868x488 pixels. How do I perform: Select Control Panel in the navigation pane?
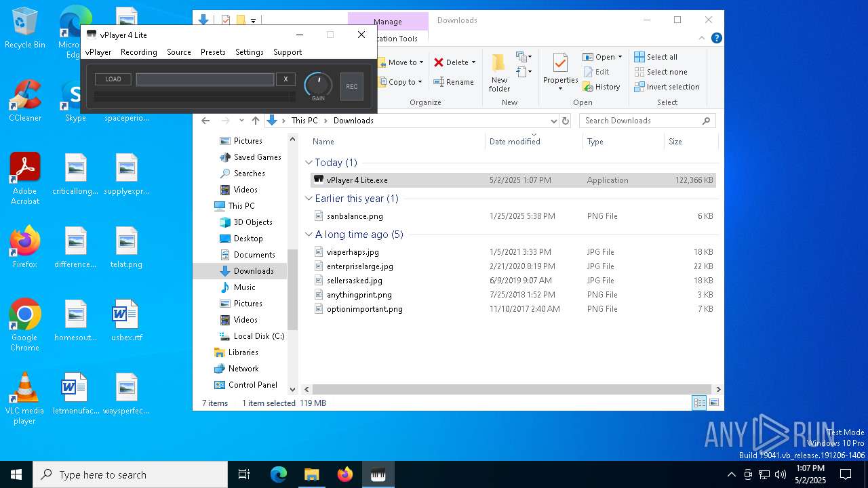245,385
